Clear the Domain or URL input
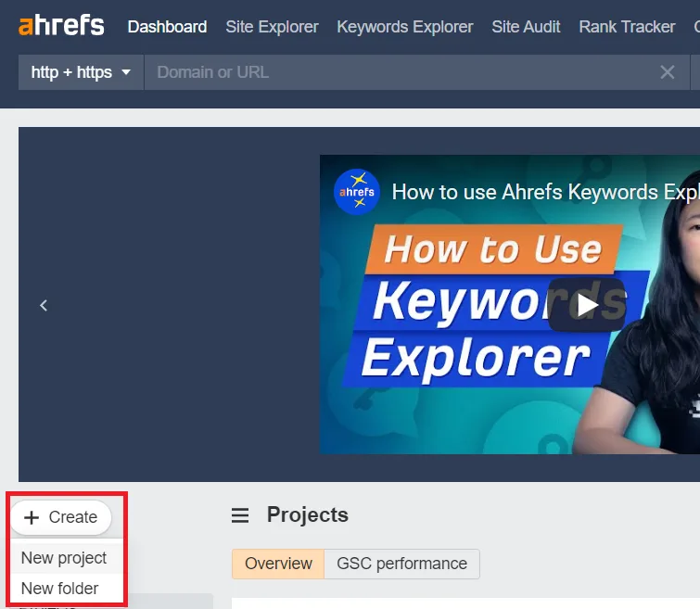The width and height of the screenshot is (700, 609). (668, 72)
